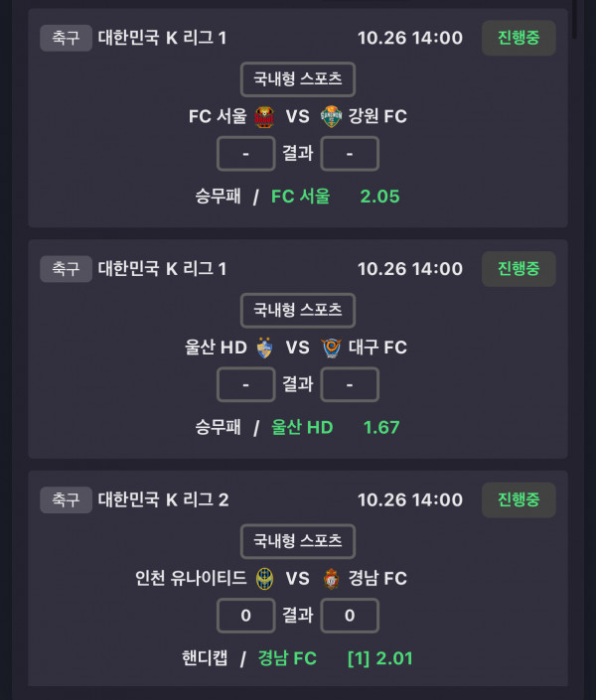Click the FC 서울 team crest icon
Image resolution: width=596 pixels, height=700 pixels.
click(x=264, y=117)
